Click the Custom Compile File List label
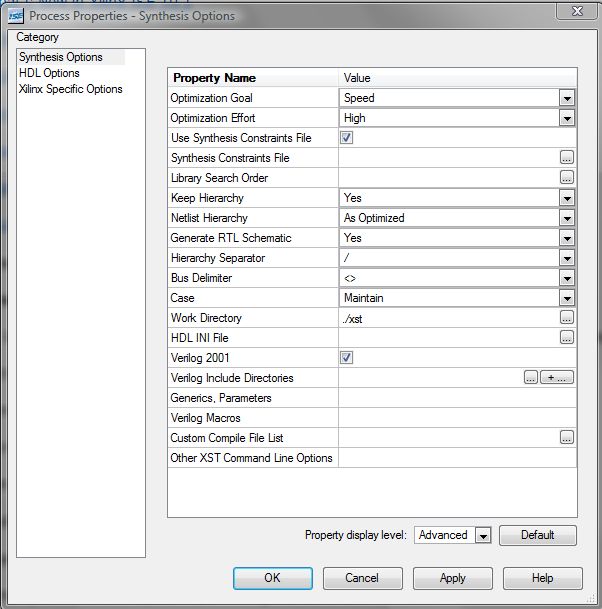This screenshot has height=609, width=602. point(227,438)
